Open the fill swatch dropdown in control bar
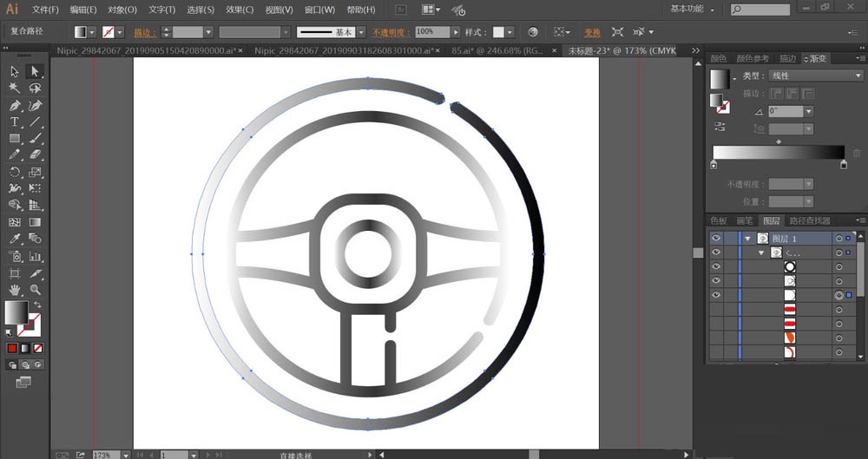The width and height of the screenshot is (868, 459). click(x=92, y=33)
